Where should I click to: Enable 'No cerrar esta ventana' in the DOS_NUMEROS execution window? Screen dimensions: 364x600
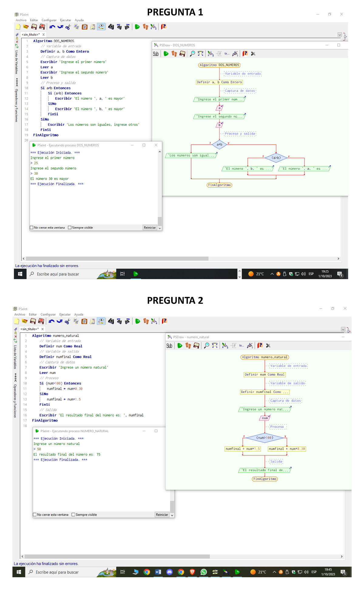point(32,227)
